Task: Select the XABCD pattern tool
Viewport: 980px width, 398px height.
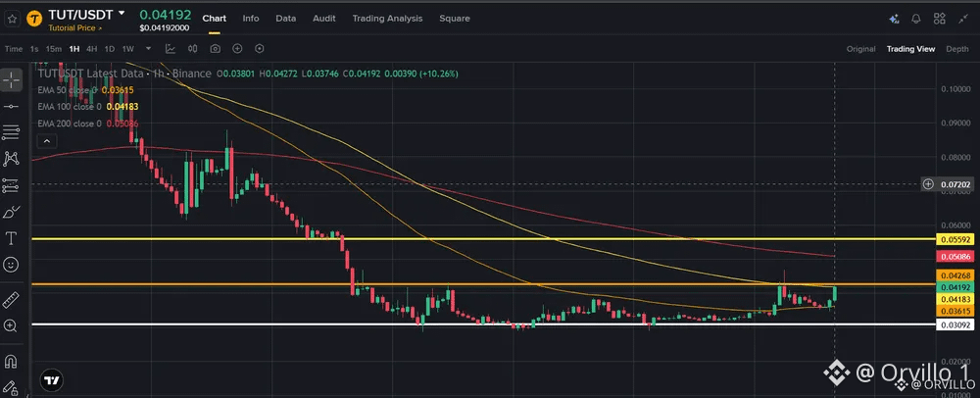Action: (x=11, y=159)
